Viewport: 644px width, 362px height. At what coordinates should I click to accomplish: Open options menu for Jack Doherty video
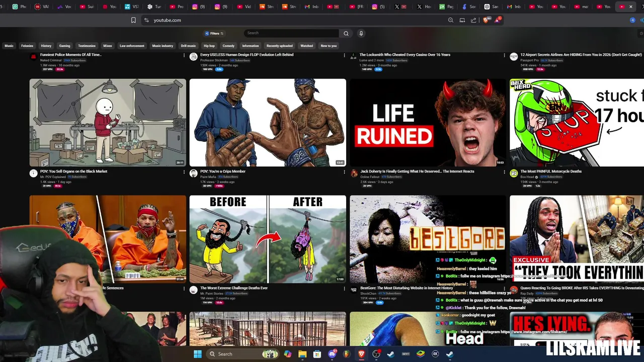pos(504,172)
